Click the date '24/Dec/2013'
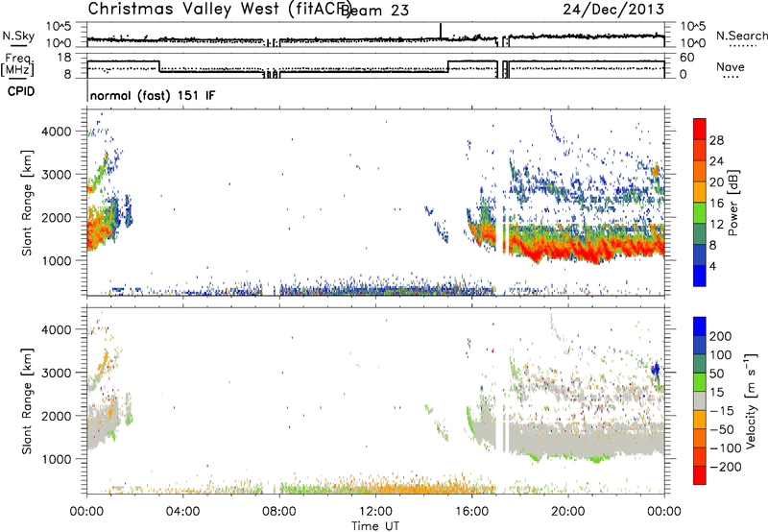 (x=613, y=9)
